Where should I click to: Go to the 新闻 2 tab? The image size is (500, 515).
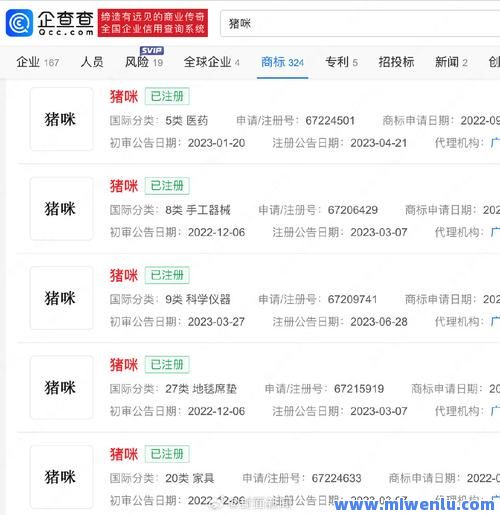(x=451, y=62)
